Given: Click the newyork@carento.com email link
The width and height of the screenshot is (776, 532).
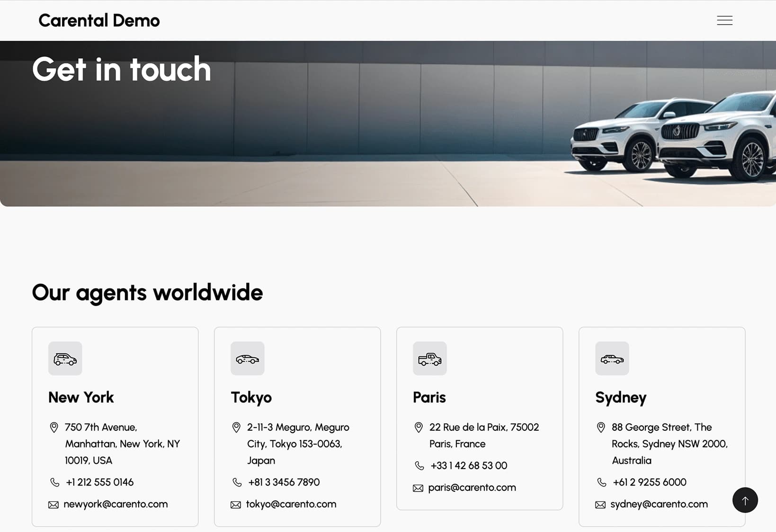Looking at the screenshot, I should tap(116, 504).
